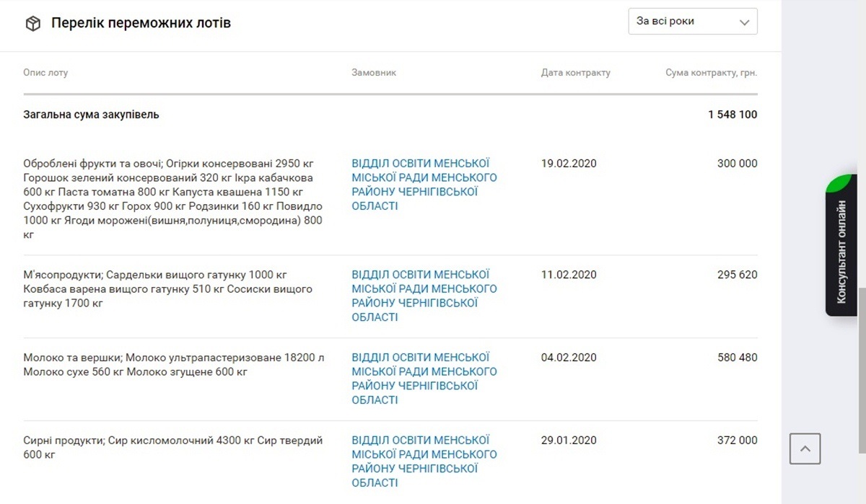Screen dimensions: 866x504
Task: Click the Сума контракту, грн. column header
Action: pyautogui.click(x=712, y=73)
